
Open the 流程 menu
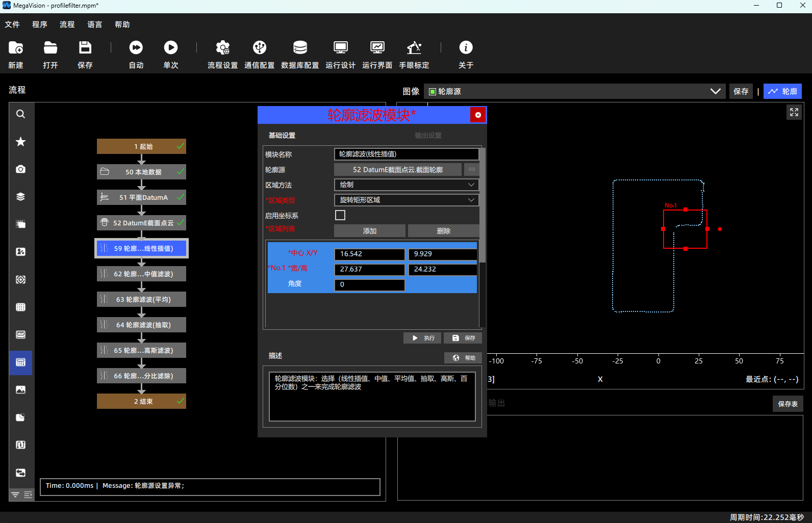(67, 24)
